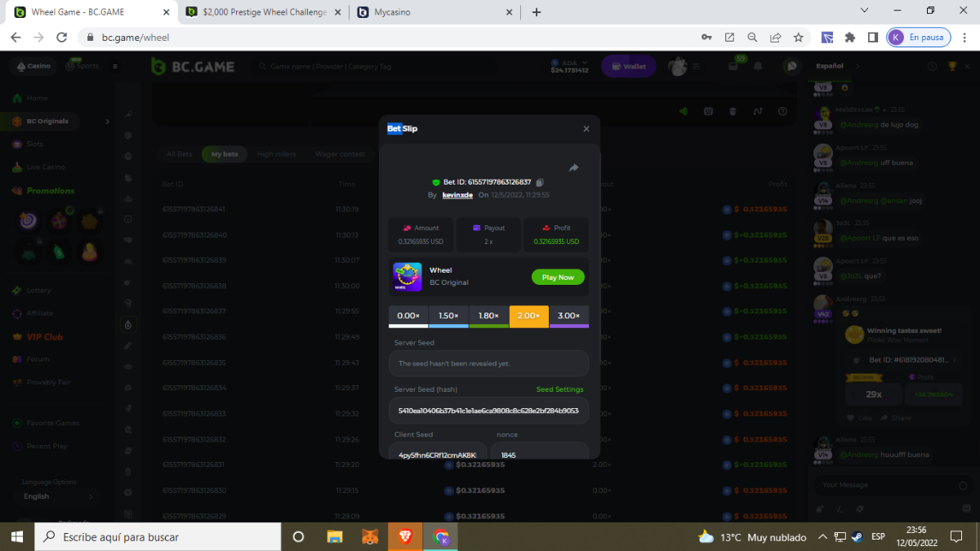Select the orange 2.00× multiplier segment
Viewport: 980px width, 551px height.
(528, 316)
